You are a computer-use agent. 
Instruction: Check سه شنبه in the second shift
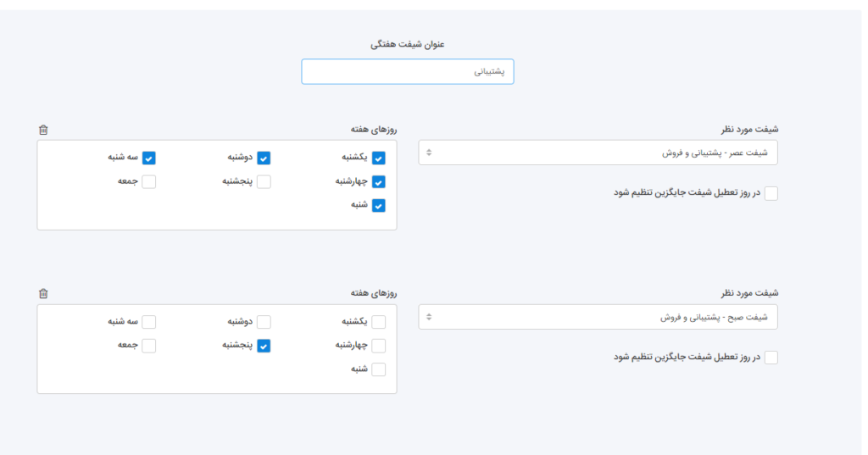pyautogui.click(x=149, y=322)
